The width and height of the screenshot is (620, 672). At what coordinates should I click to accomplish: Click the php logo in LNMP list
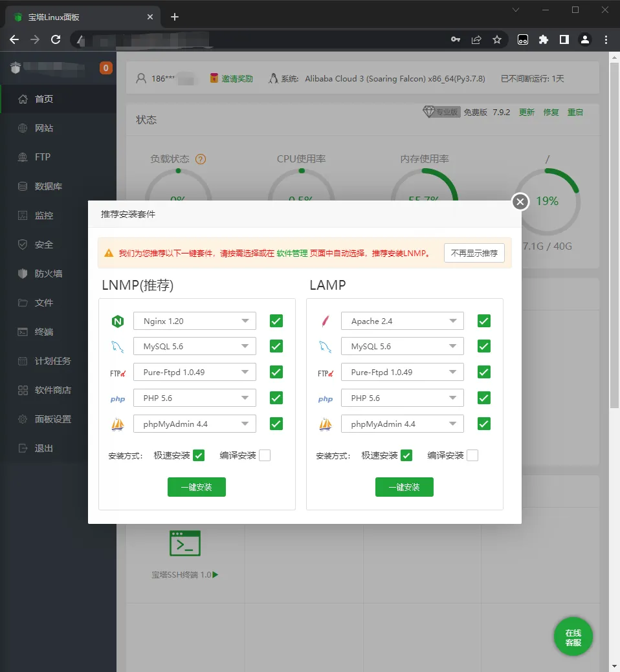coord(118,399)
